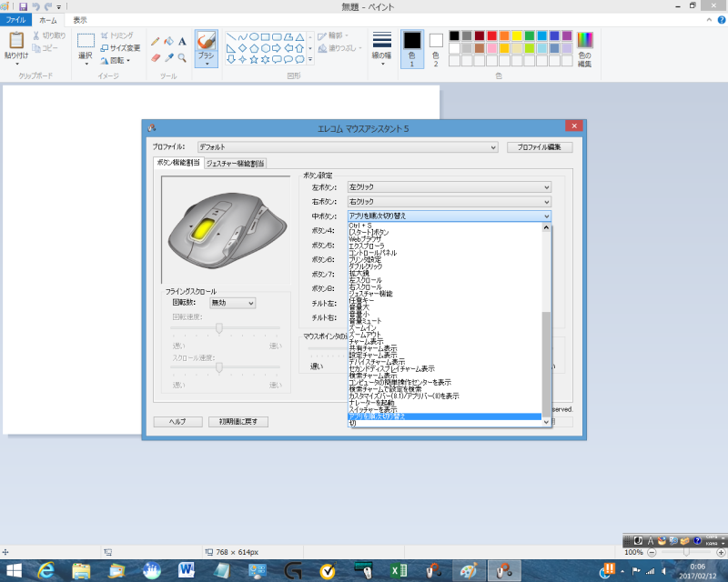Screen dimensions: 728x582
Task: Click the reset to defaults (初期値に戻す) button
Action: (x=238, y=421)
